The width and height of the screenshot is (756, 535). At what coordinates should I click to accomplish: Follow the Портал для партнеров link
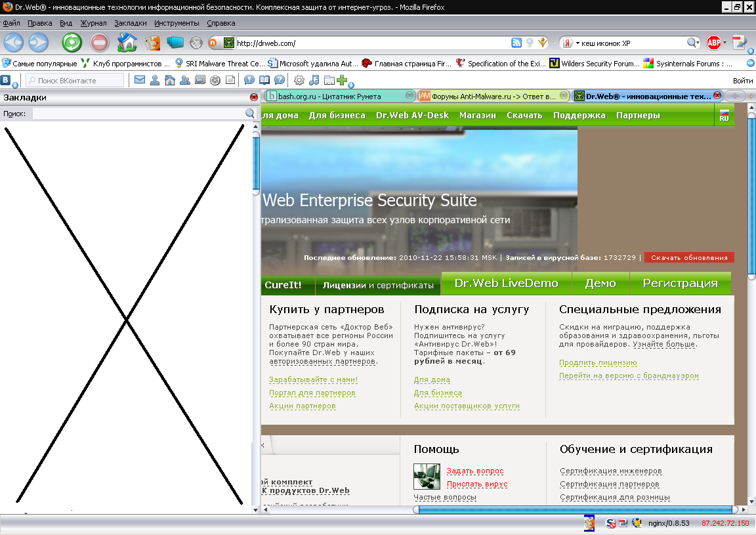[x=312, y=393]
